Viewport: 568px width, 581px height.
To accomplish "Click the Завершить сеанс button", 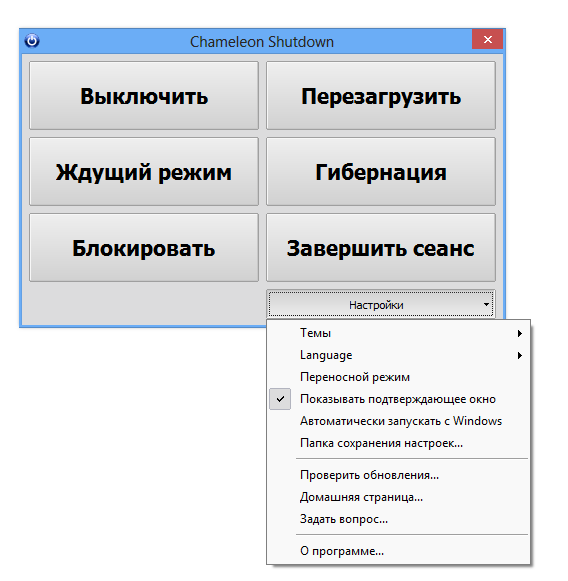I will pos(381,248).
